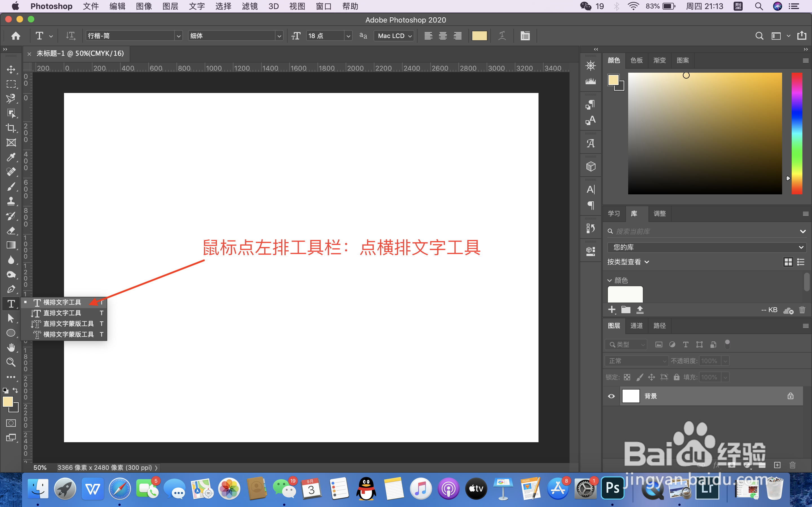
Task: Select the Zoom tool
Action: click(11, 362)
